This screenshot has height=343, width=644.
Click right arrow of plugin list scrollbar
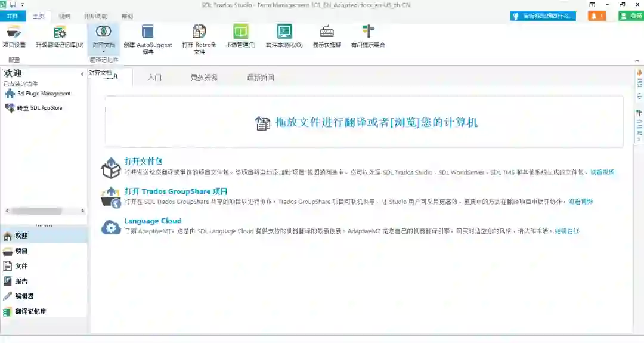click(82, 211)
